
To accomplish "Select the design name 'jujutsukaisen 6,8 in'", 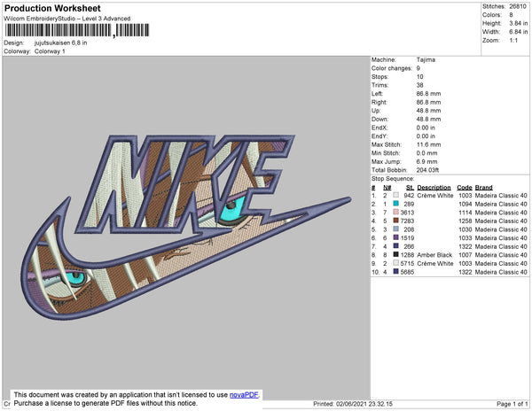I will (60, 43).
